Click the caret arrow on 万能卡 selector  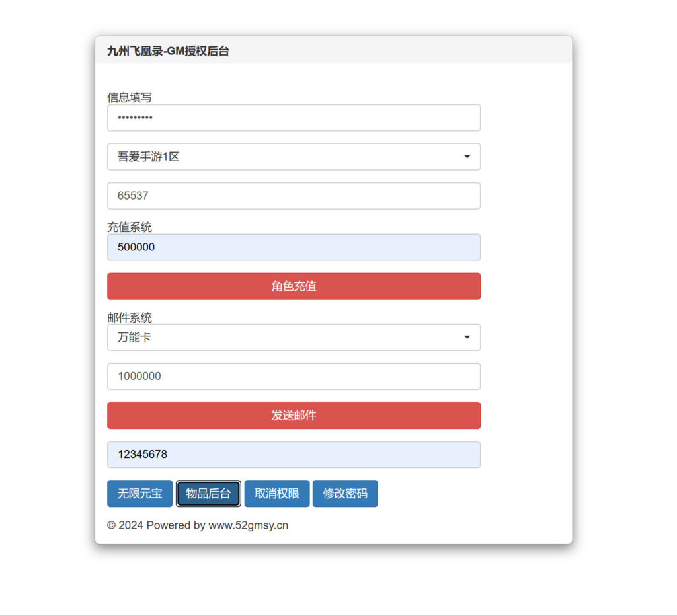(x=467, y=337)
